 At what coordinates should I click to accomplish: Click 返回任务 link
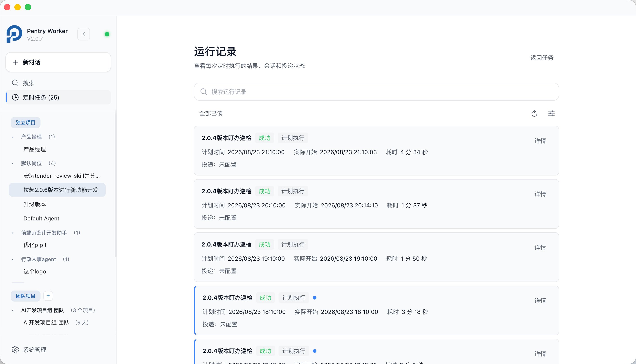[542, 58]
